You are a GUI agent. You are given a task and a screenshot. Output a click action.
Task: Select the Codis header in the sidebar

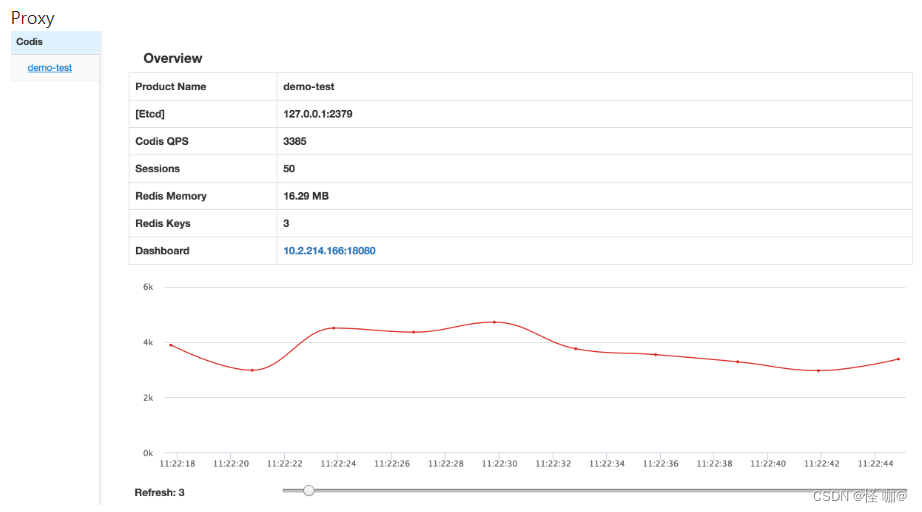(x=29, y=42)
